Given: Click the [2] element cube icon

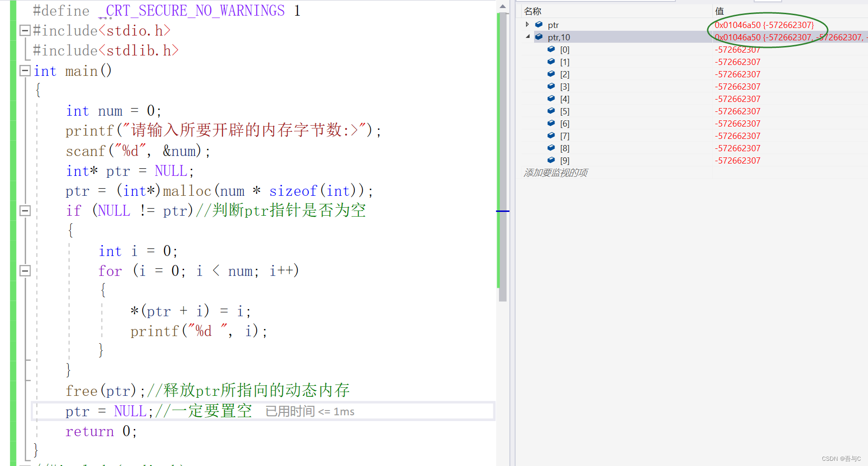Looking at the screenshot, I should [x=551, y=73].
